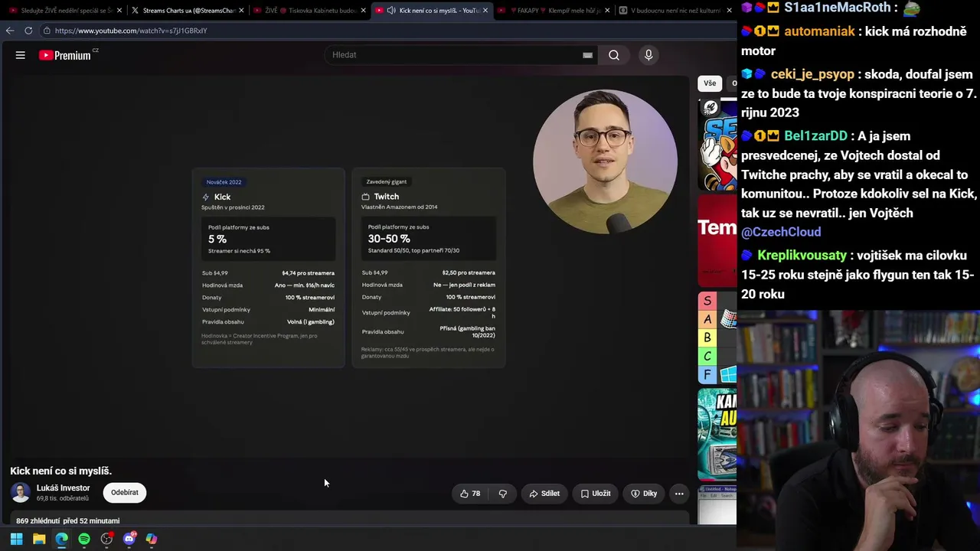The height and width of the screenshot is (551, 980).
Task: Click the Bel1zarDD username in chat
Action: [x=815, y=136]
